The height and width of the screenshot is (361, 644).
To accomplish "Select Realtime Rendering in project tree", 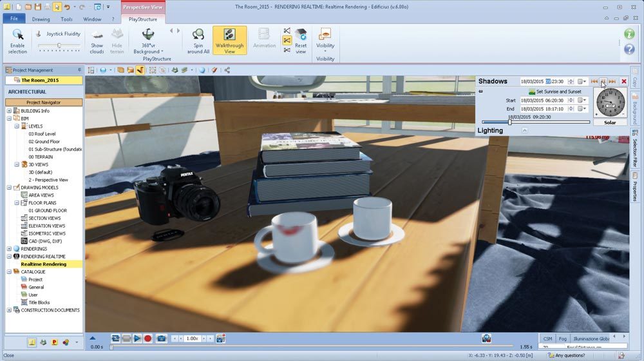I will tap(44, 264).
